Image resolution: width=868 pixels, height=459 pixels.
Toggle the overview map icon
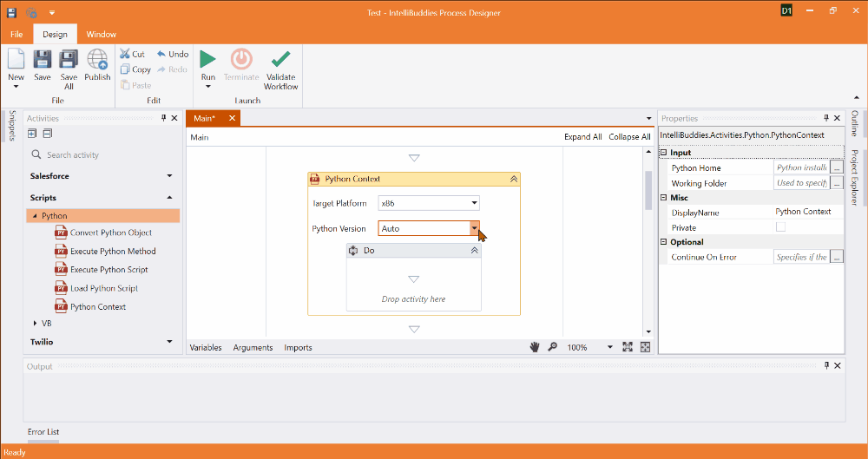pos(645,347)
